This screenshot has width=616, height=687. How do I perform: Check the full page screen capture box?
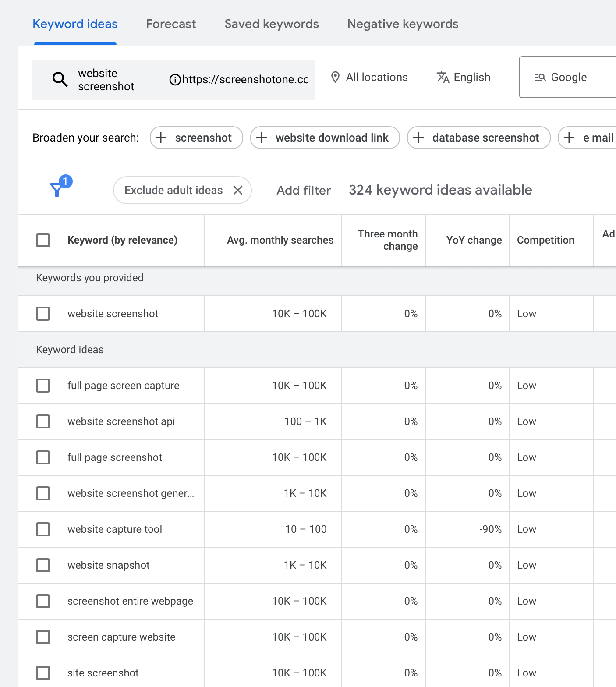coord(43,386)
